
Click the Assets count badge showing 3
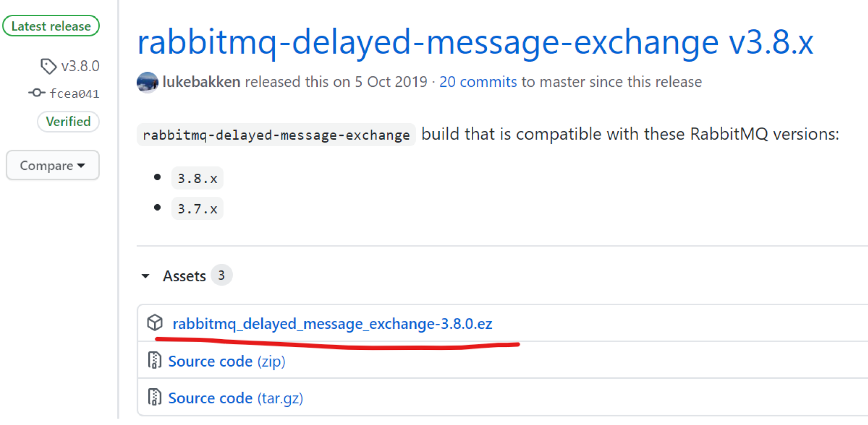click(221, 276)
